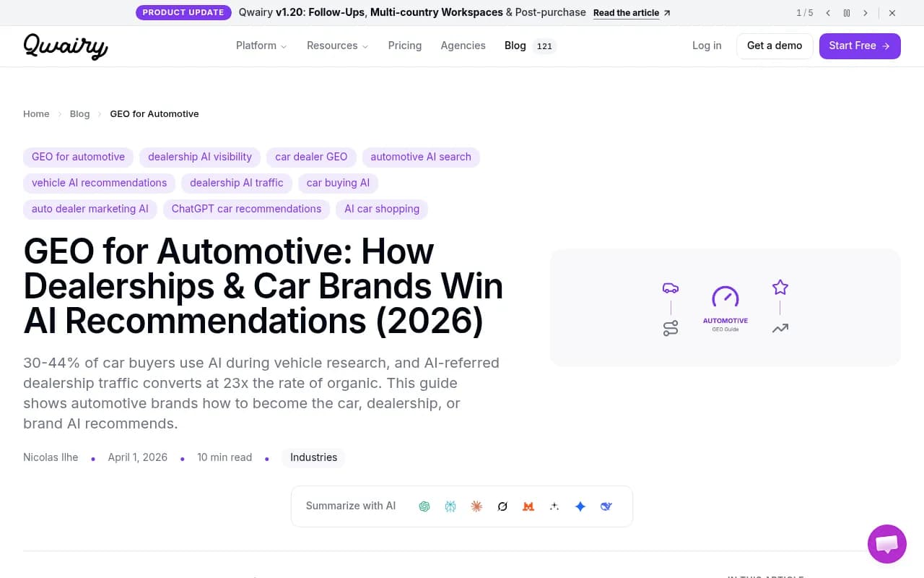Go to next announcement in banner
924x578 pixels.
(x=866, y=13)
